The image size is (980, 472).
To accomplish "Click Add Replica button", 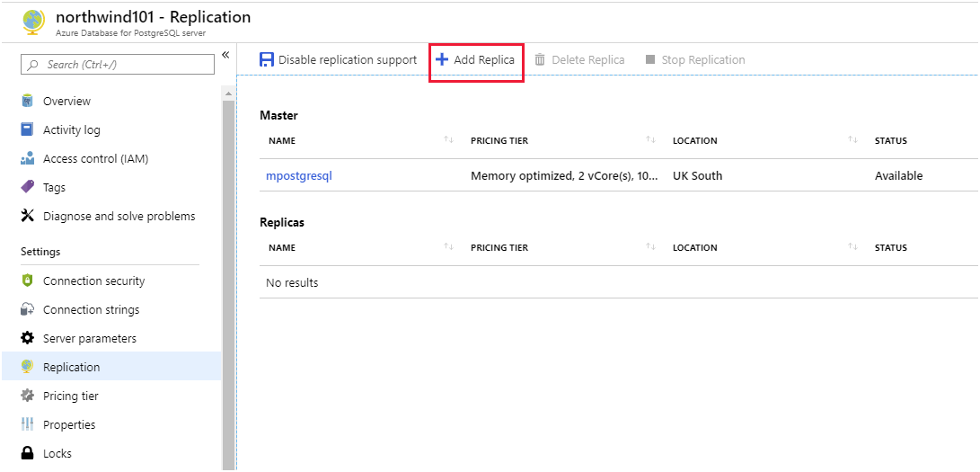I will [x=475, y=59].
